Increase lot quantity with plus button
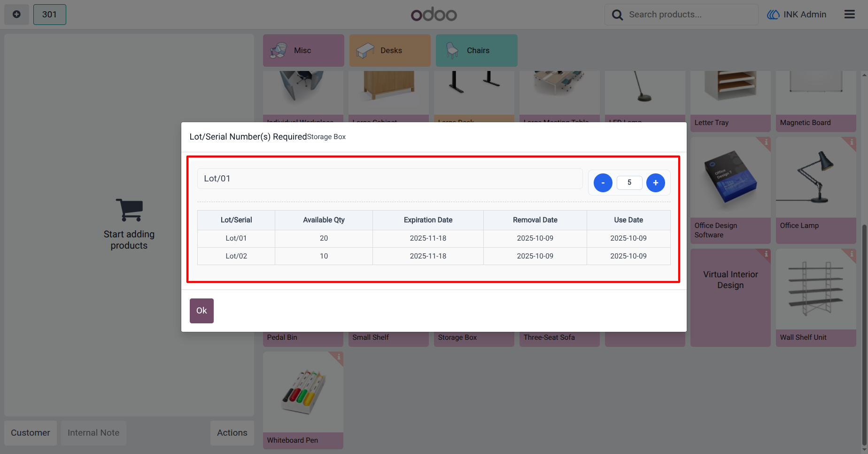Screen dimensions: 868x454 tap(656, 183)
